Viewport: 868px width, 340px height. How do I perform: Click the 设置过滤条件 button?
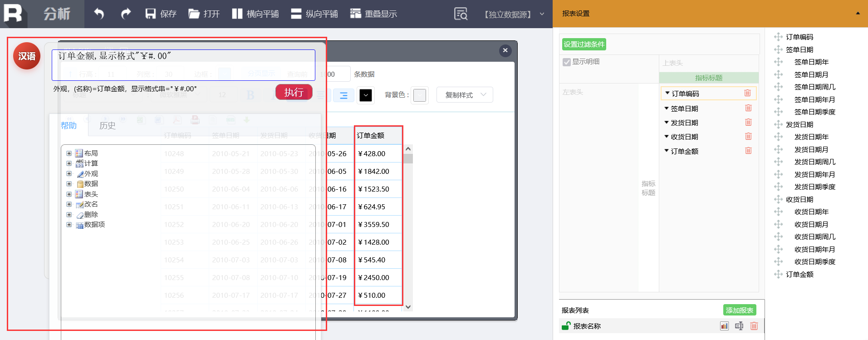coord(584,44)
